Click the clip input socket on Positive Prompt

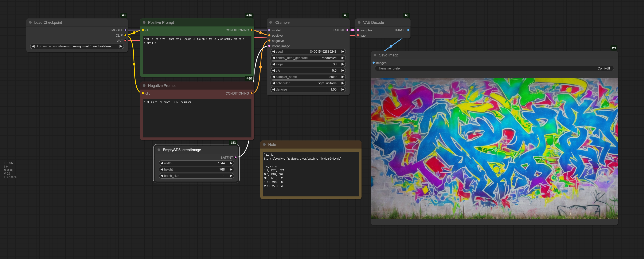tap(143, 30)
